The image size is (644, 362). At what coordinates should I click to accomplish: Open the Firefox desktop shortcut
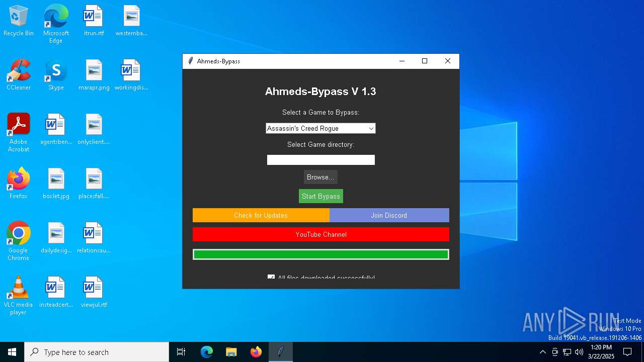tap(19, 184)
